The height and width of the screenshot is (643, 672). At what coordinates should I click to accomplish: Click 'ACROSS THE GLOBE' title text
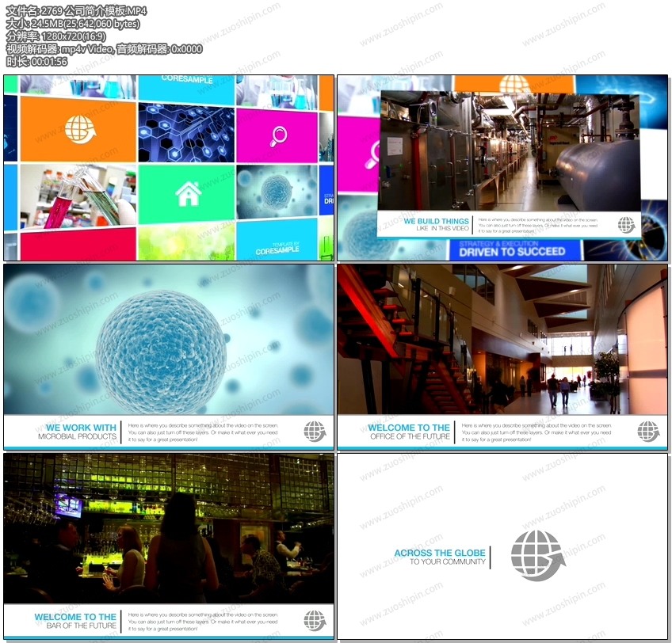440,553
